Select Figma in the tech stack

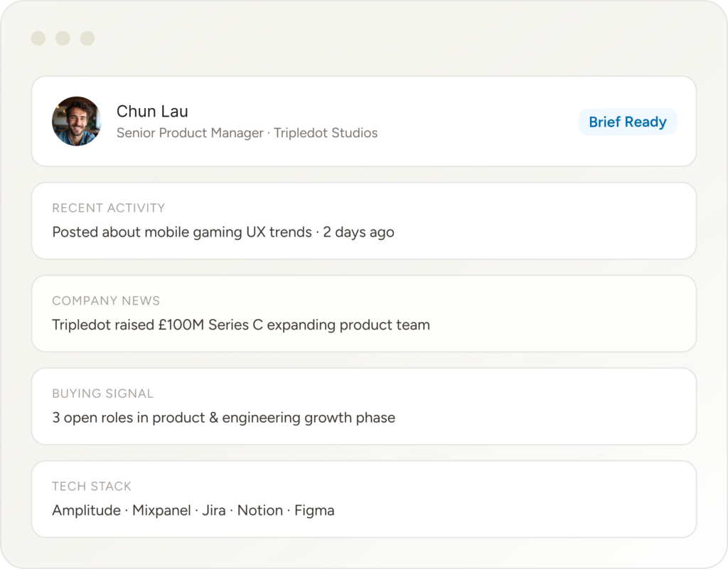click(x=314, y=511)
